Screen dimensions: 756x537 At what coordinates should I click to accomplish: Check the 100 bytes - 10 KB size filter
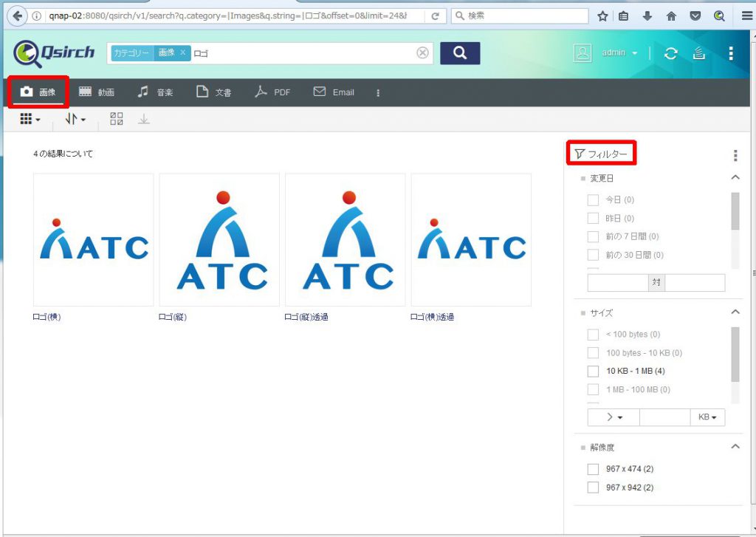tap(593, 352)
